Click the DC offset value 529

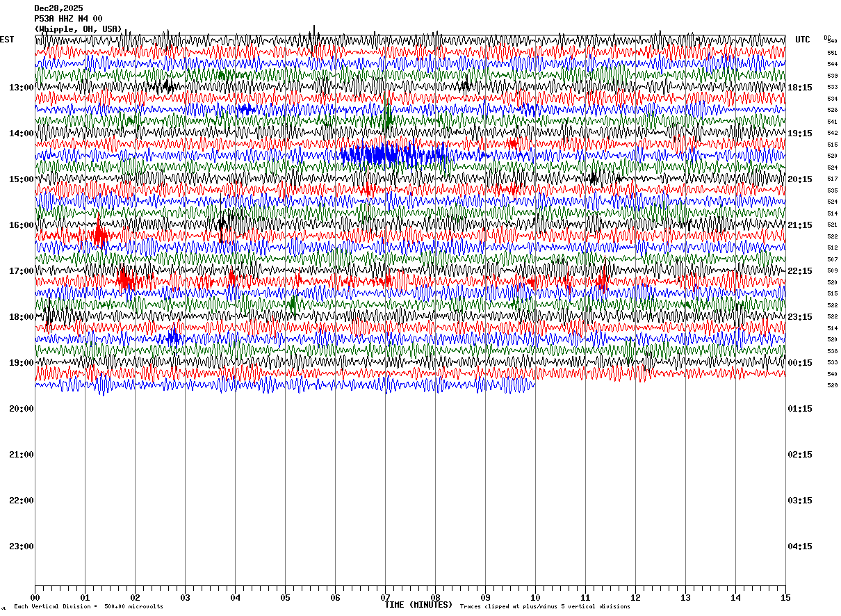tap(832, 385)
